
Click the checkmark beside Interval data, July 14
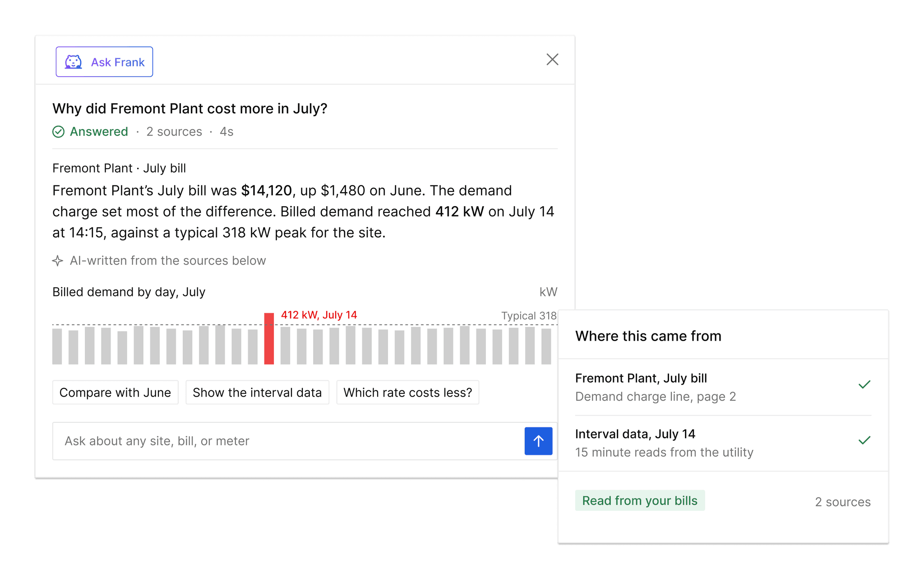coord(864,440)
